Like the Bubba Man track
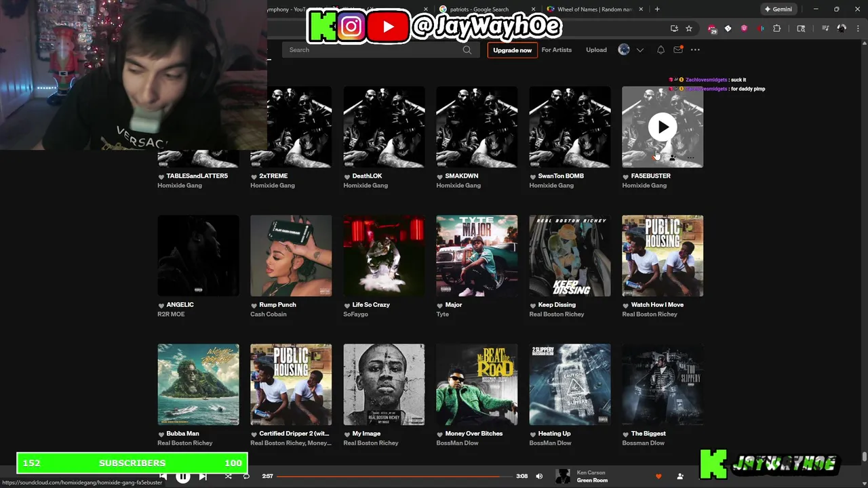The width and height of the screenshot is (868, 488). tap(161, 434)
